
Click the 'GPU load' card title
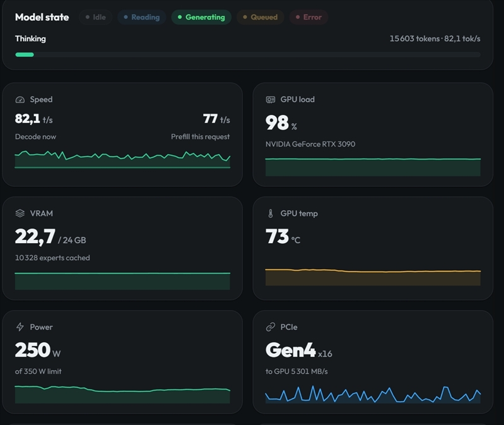297,99
